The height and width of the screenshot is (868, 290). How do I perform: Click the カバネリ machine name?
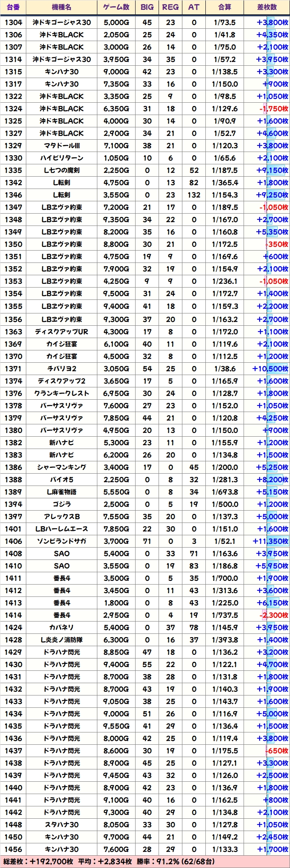62,627
